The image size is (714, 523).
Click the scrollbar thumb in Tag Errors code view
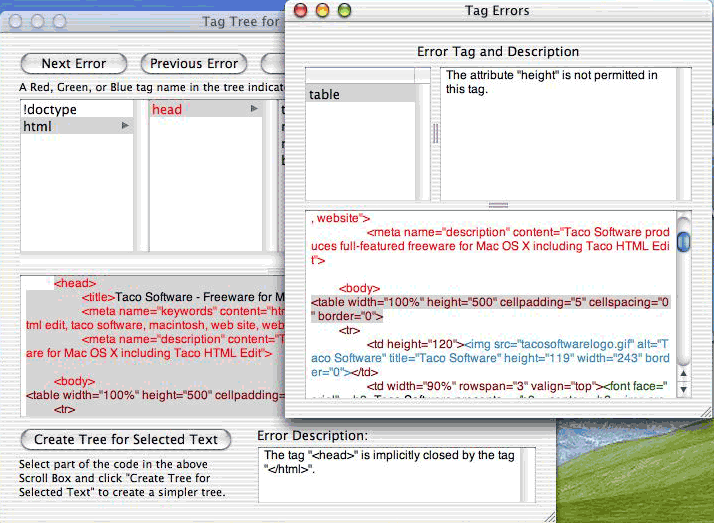pyautogui.click(x=683, y=242)
